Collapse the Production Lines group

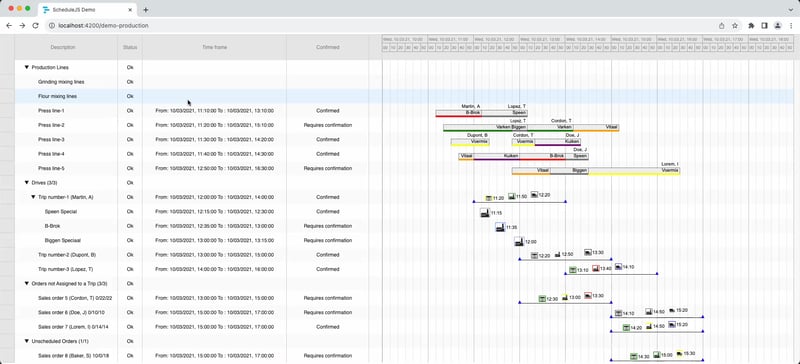tap(27, 67)
